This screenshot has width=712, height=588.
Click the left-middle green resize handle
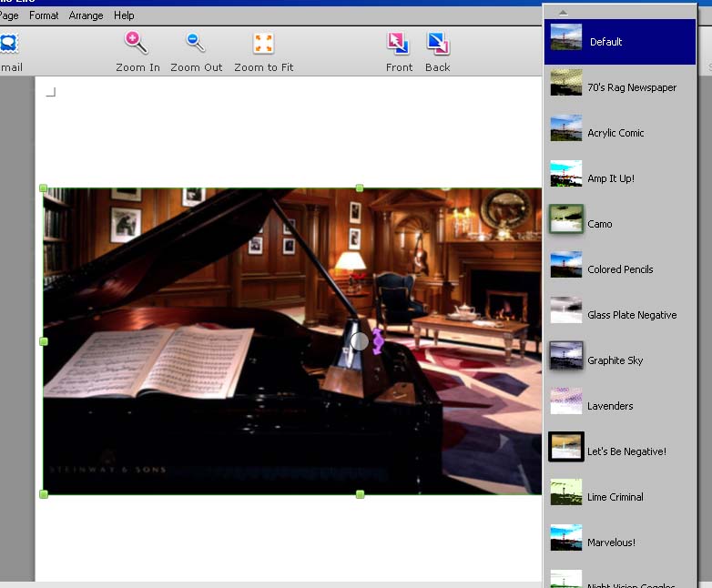click(44, 341)
